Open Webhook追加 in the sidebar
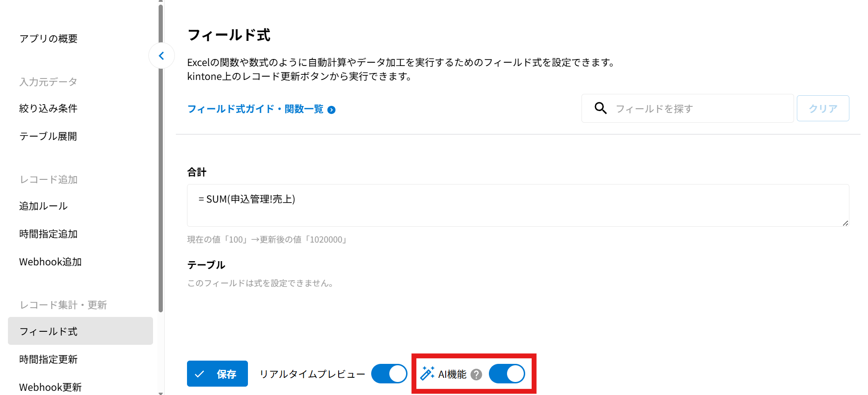 pyautogui.click(x=50, y=262)
